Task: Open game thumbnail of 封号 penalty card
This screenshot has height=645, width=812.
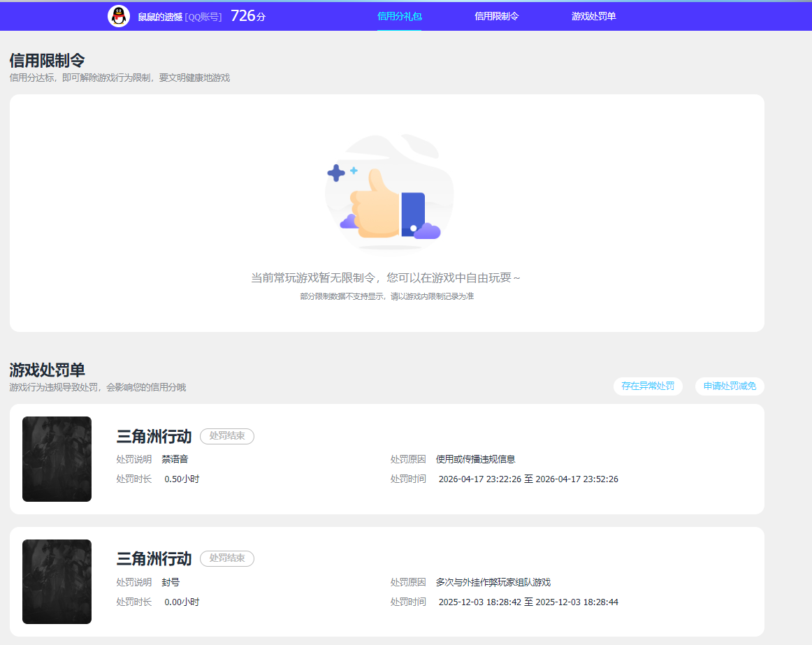Action: tap(57, 582)
